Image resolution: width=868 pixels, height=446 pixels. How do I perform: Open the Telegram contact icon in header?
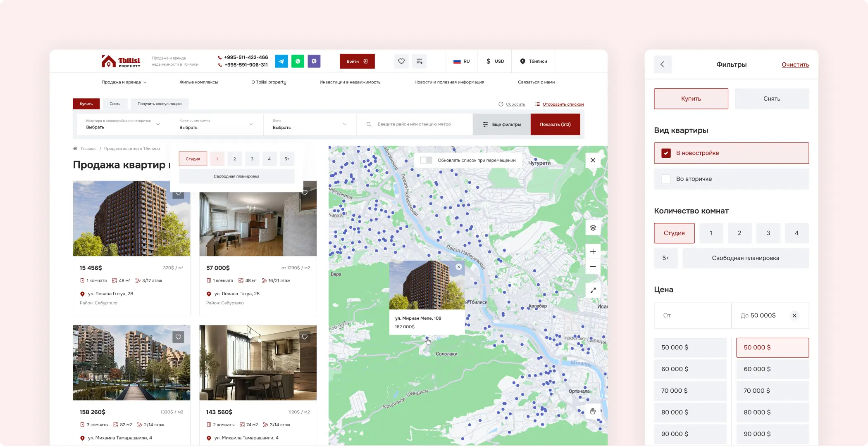point(281,61)
